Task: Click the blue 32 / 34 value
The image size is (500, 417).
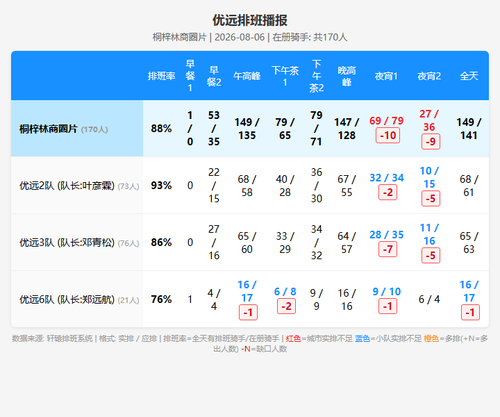Action: coord(387,178)
